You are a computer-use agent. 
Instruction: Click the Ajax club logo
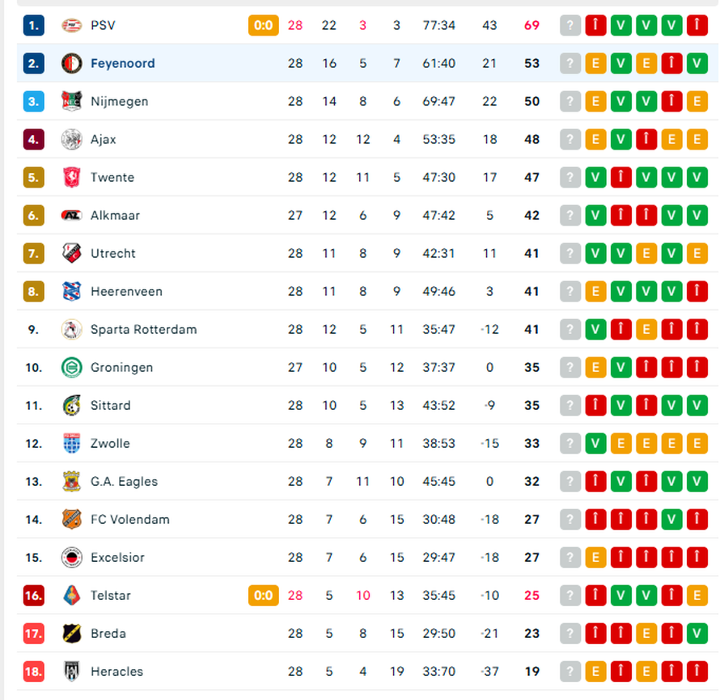(x=72, y=139)
